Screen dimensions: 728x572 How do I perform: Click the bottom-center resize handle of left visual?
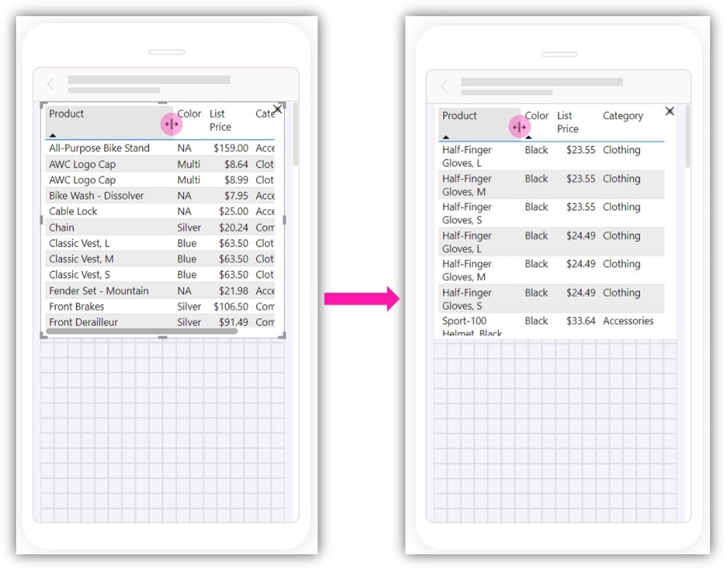[x=163, y=338]
